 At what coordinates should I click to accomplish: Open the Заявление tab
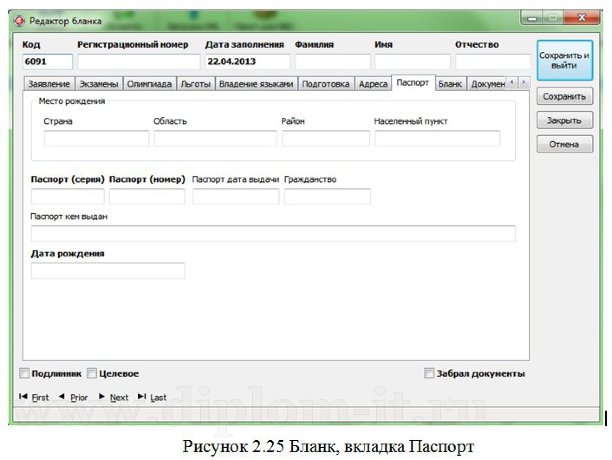click(x=49, y=84)
